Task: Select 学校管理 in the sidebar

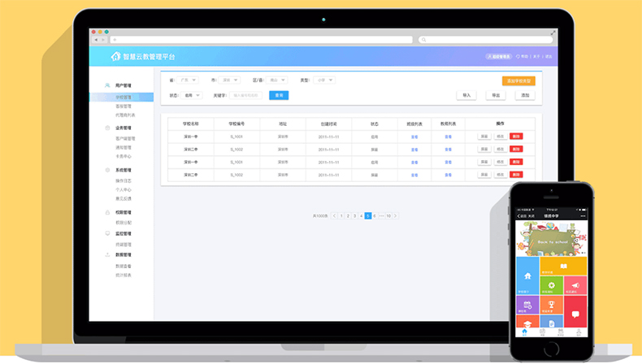Action: (124, 97)
